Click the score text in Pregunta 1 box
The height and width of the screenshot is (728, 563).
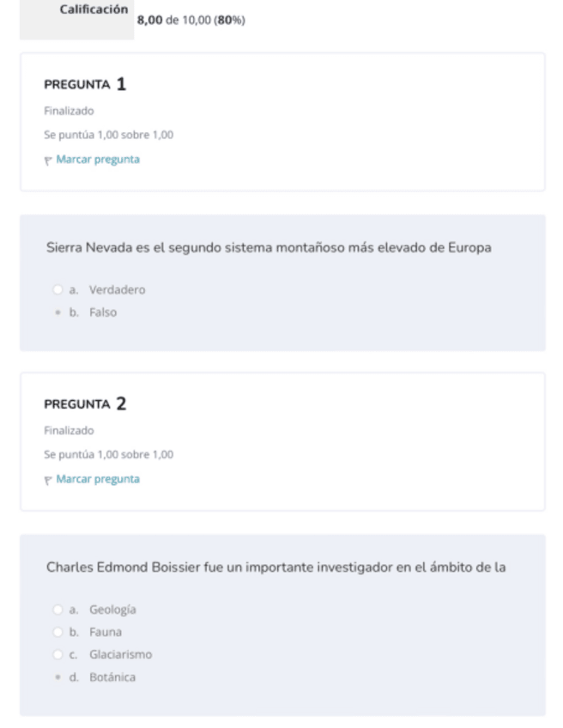pyautogui.click(x=108, y=135)
